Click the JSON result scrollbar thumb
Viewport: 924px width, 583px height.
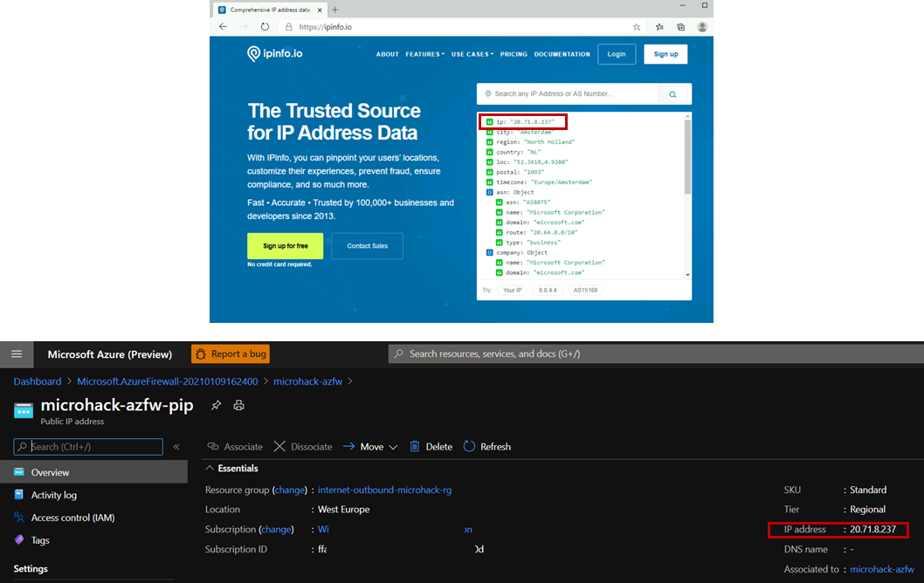click(687, 156)
